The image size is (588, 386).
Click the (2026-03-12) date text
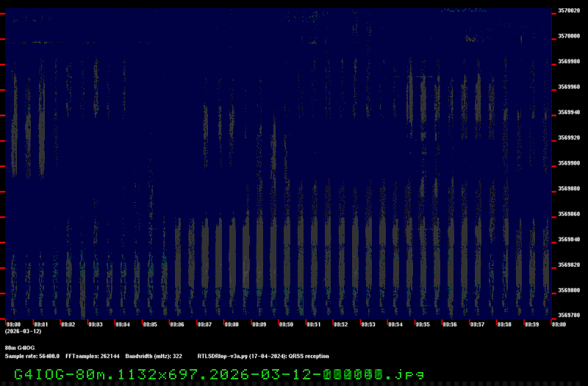click(23, 332)
